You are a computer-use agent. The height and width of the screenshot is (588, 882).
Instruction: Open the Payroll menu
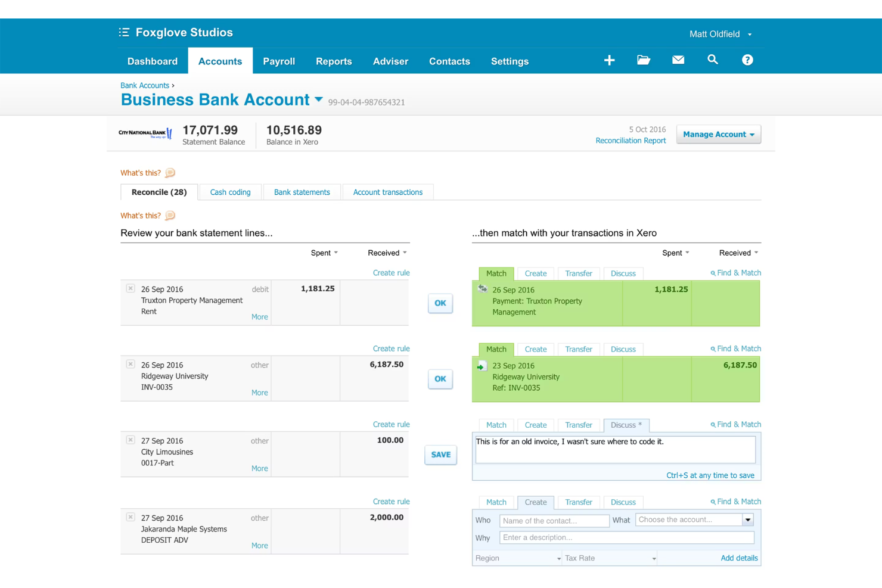coord(278,61)
